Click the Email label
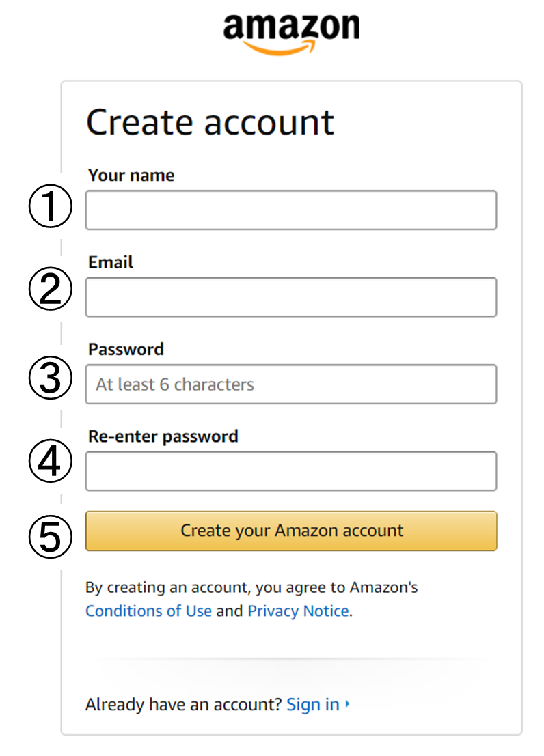This screenshot has height=756, width=544. pos(111,262)
